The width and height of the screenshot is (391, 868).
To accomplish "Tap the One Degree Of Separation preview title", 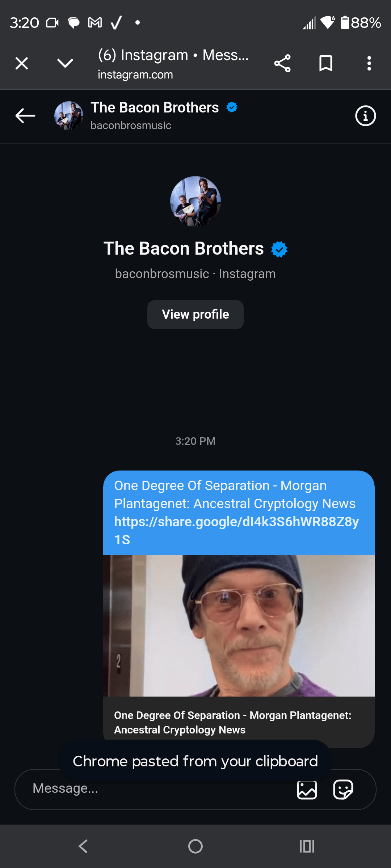I will tap(232, 722).
